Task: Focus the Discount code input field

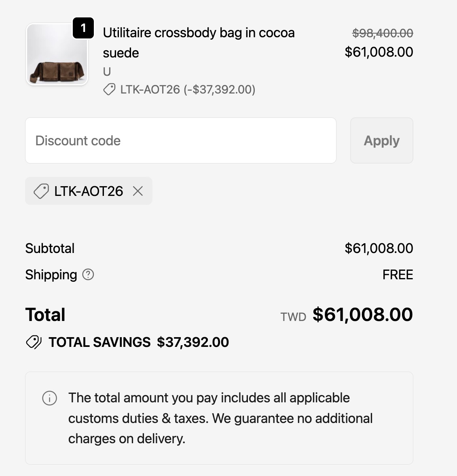Action: [181, 140]
